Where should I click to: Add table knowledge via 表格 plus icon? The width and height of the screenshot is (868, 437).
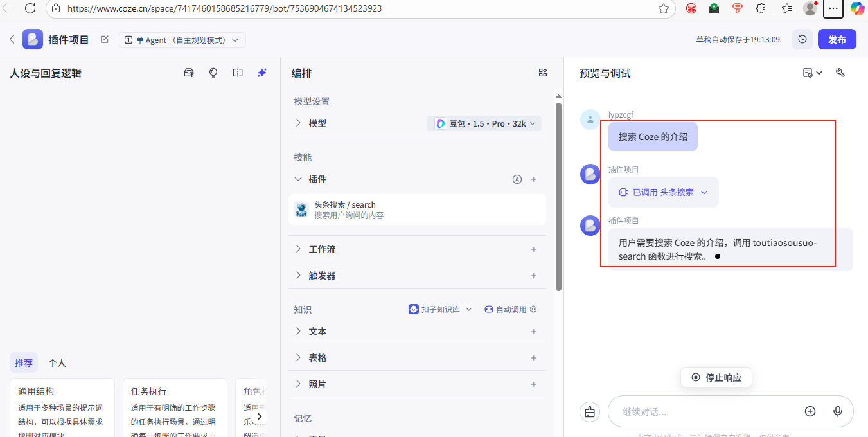pyautogui.click(x=534, y=358)
